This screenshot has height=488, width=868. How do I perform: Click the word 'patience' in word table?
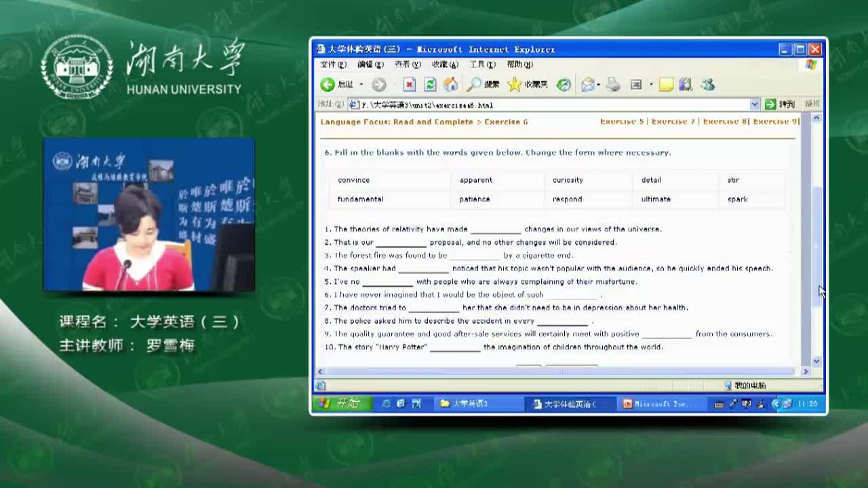[474, 199]
